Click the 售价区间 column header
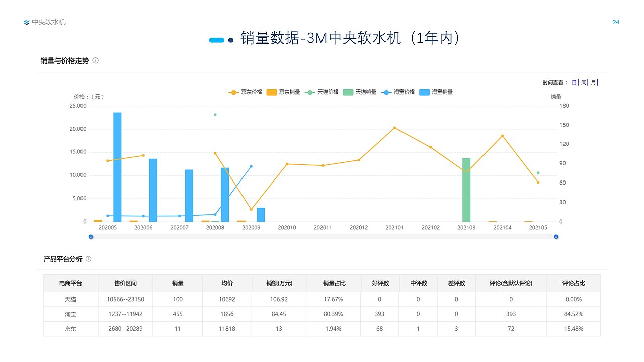The image size is (644, 362). [125, 283]
